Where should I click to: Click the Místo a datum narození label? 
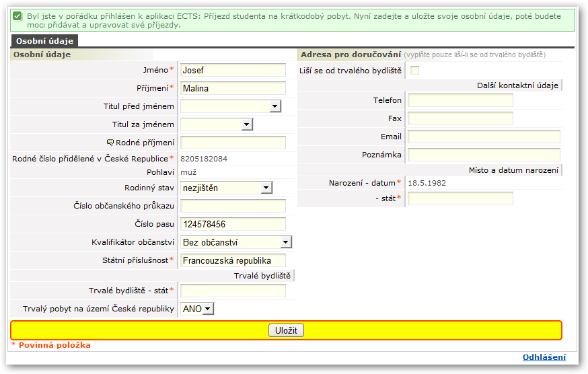[513, 170]
